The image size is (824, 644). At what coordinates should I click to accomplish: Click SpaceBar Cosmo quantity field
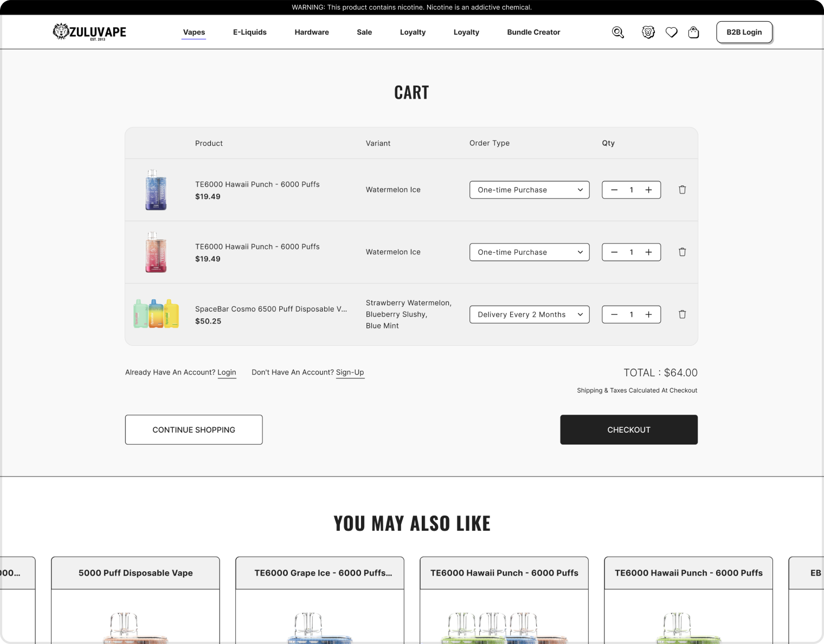pos(632,314)
